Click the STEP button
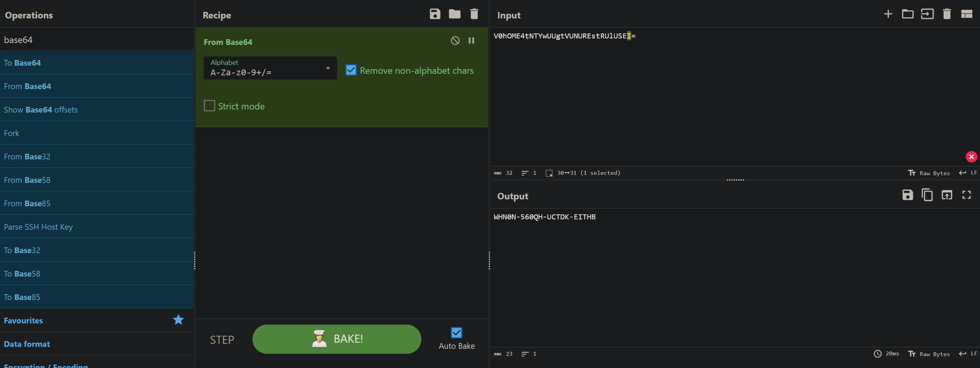This screenshot has height=368, width=980. [x=222, y=339]
